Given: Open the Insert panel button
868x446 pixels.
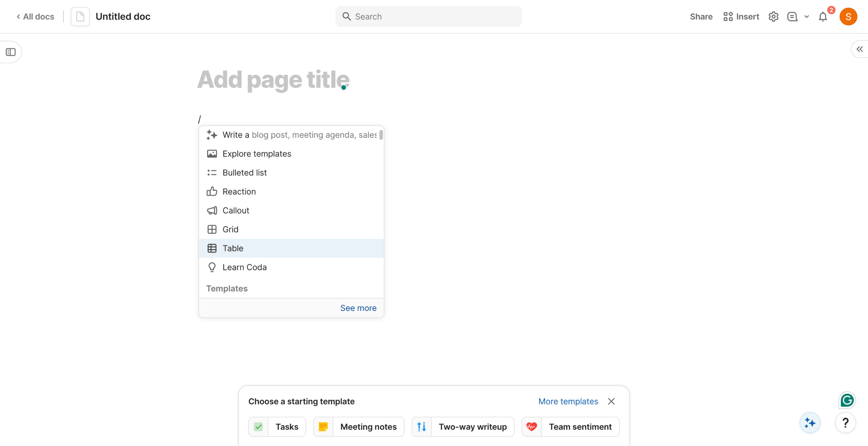Looking at the screenshot, I should coord(741,17).
